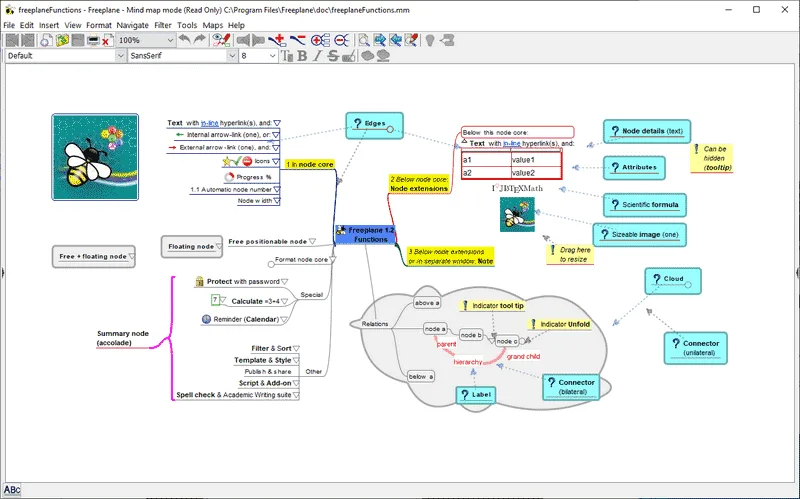The height and width of the screenshot is (499, 800).
Task: Remove the selected node icon
Action: tap(297, 40)
